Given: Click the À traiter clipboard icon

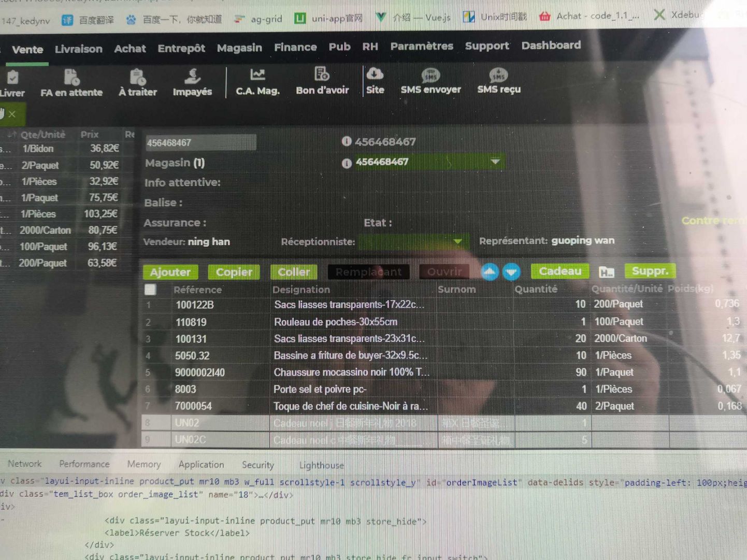Looking at the screenshot, I should pyautogui.click(x=137, y=77).
